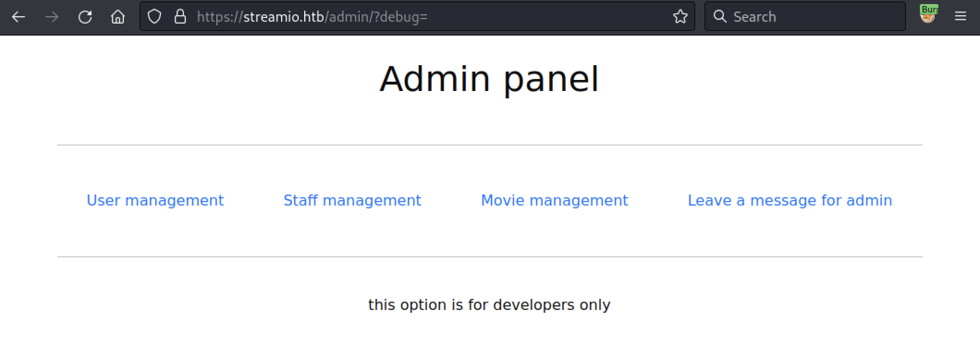Show tracking protection shield info

point(154,17)
